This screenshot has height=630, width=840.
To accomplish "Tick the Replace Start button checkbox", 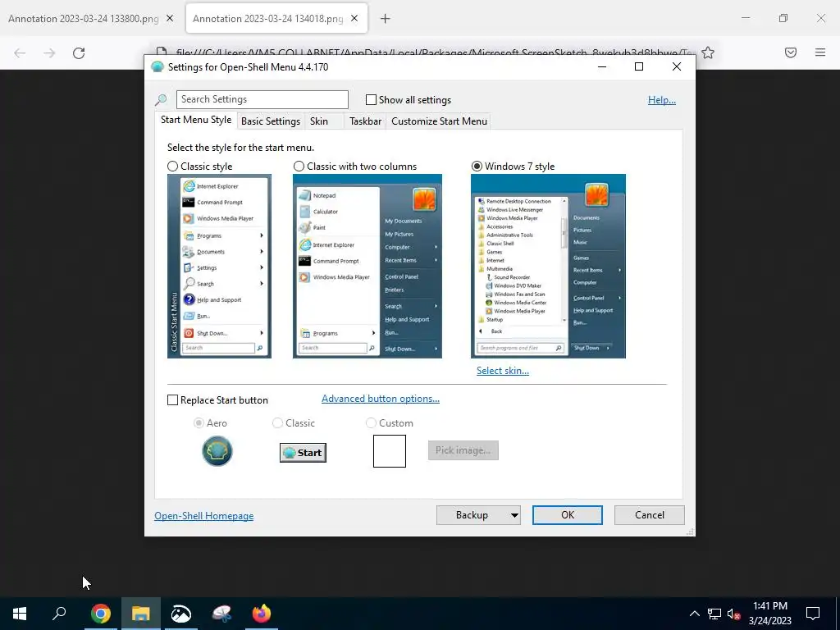I will tap(172, 400).
